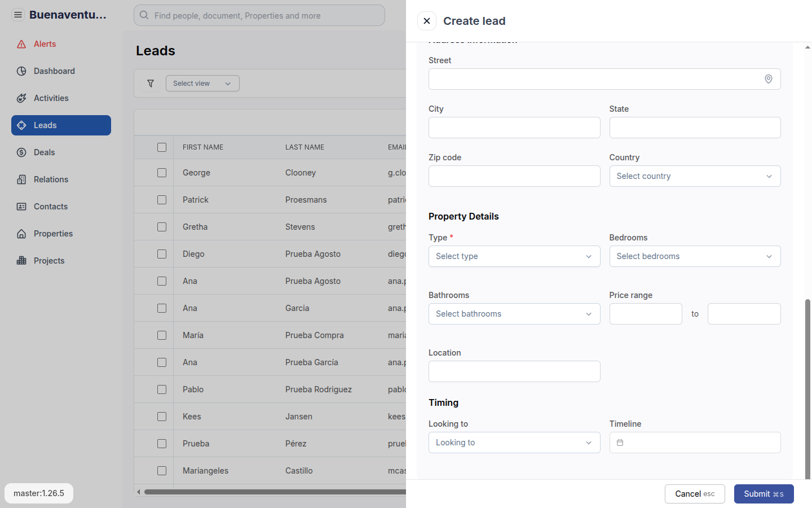Click the LAST NAME column header
This screenshot has width=812, height=508.
pyautogui.click(x=304, y=147)
